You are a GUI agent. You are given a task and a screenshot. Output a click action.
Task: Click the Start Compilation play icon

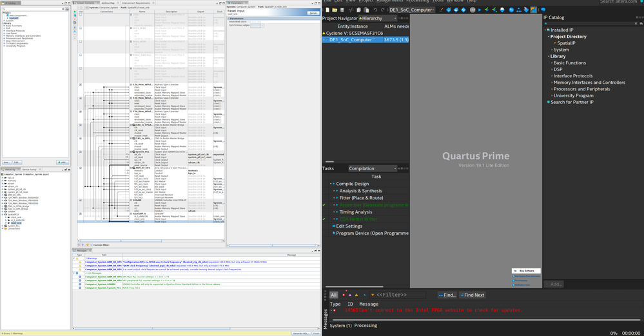480,10
